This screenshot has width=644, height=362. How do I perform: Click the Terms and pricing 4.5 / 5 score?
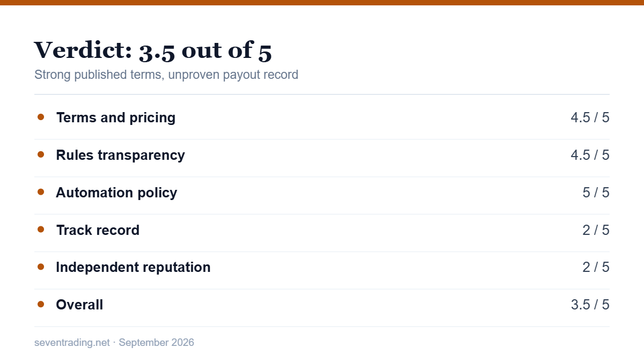point(590,117)
